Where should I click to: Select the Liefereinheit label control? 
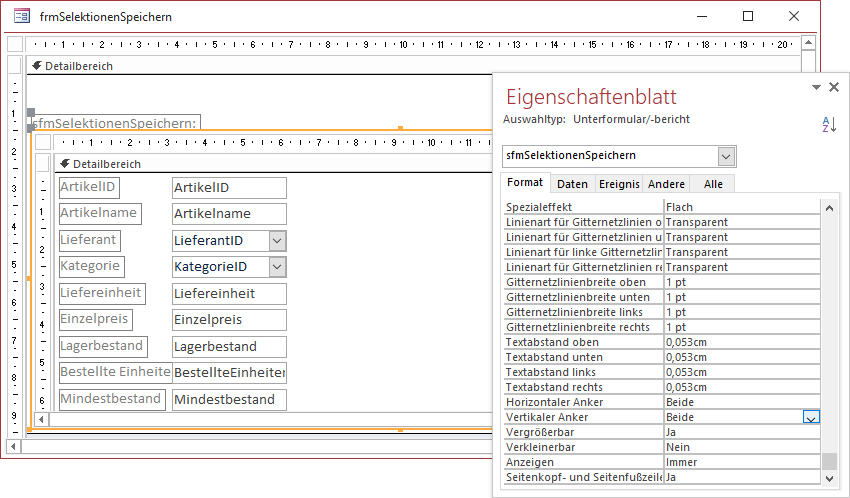tap(102, 293)
